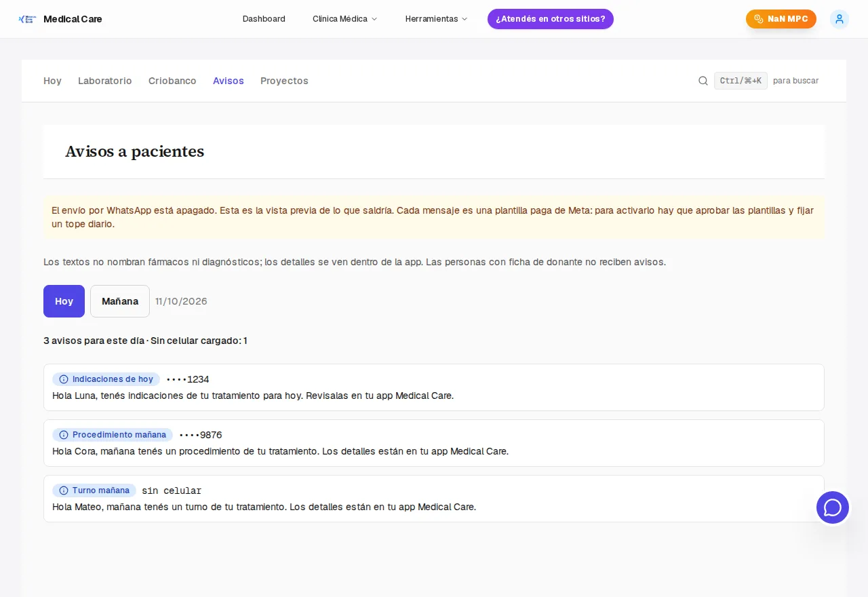The height and width of the screenshot is (597, 868).
Task: Select the Mañana day filter button
Action: (120, 301)
